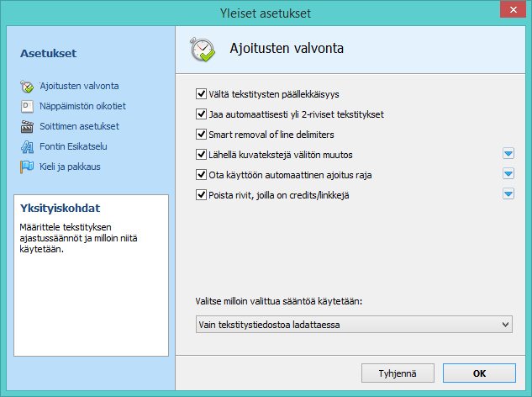Expand options for Lähellä kuvatekstejä välitön muutos

tap(508, 154)
